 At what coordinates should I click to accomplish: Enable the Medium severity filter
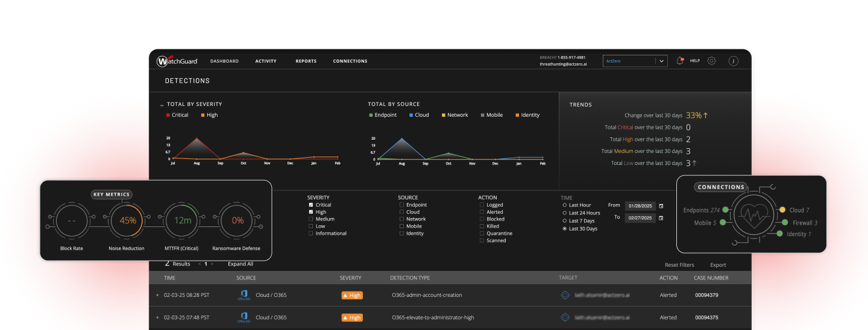pos(311,219)
